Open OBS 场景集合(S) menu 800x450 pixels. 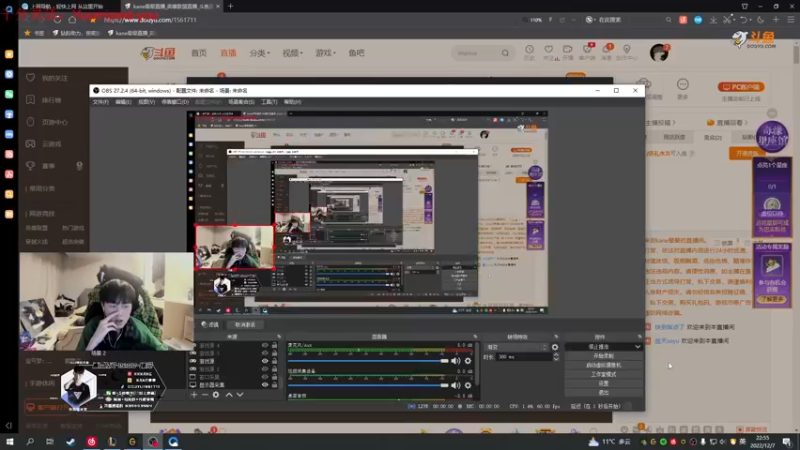(241, 102)
